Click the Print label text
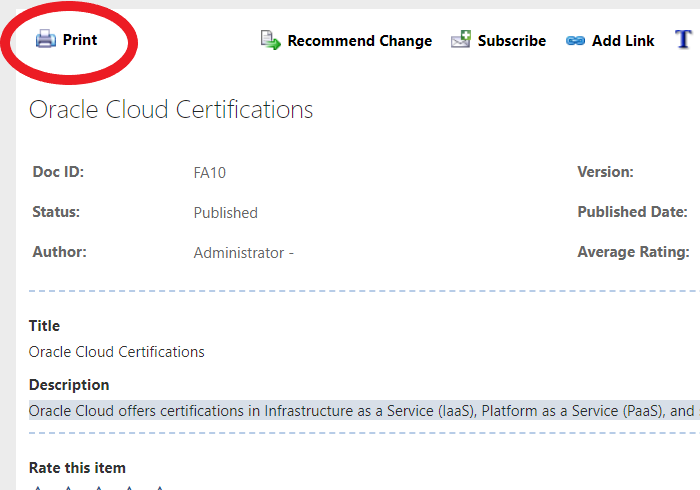The image size is (700, 490). [80, 40]
